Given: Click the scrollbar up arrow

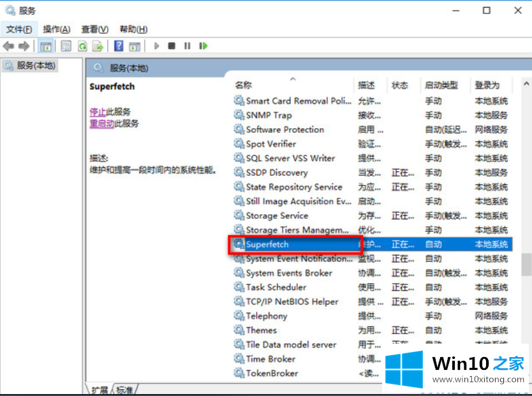Looking at the screenshot, I should point(526,84).
